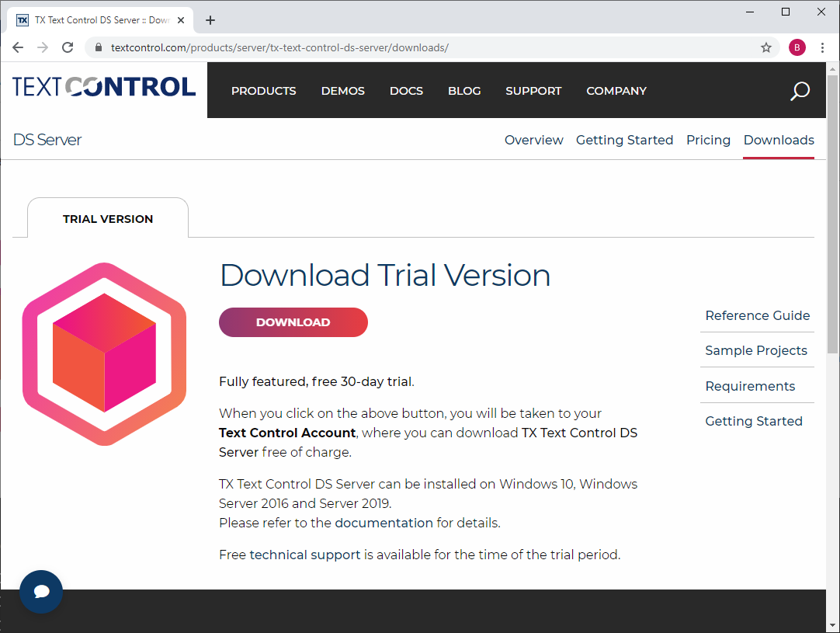Click the Text Control logo
The image size is (840, 633).
click(104, 87)
